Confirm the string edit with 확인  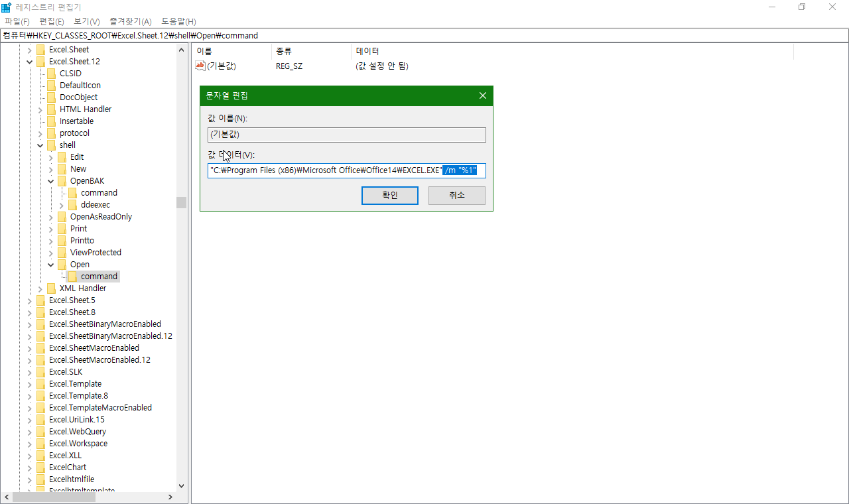coord(390,196)
